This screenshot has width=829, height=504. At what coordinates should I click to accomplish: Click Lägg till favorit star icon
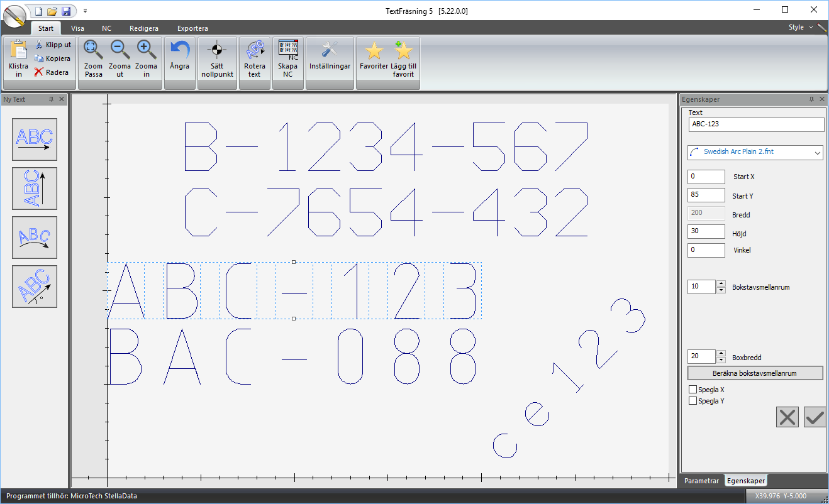pyautogui.click(x=403, y=50)
